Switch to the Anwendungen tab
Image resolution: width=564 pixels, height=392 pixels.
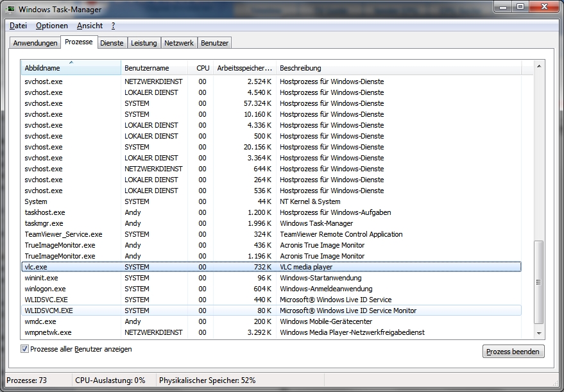(35, 43)
